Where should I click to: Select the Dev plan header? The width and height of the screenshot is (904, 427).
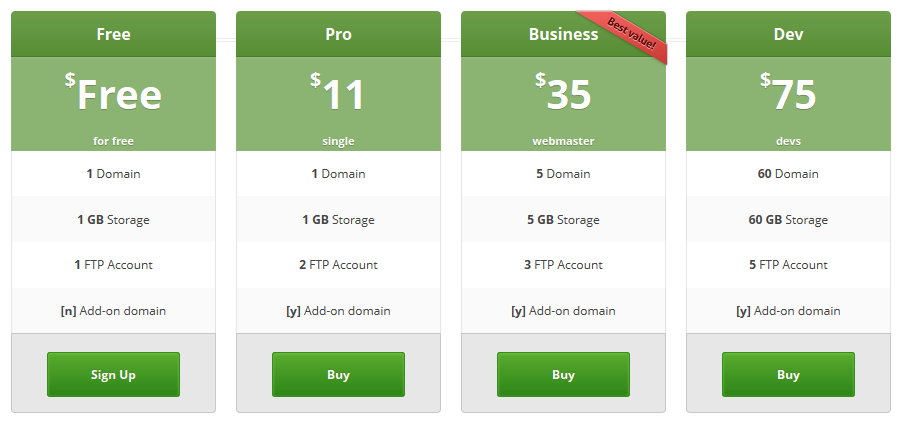click(x=788, y=34)
